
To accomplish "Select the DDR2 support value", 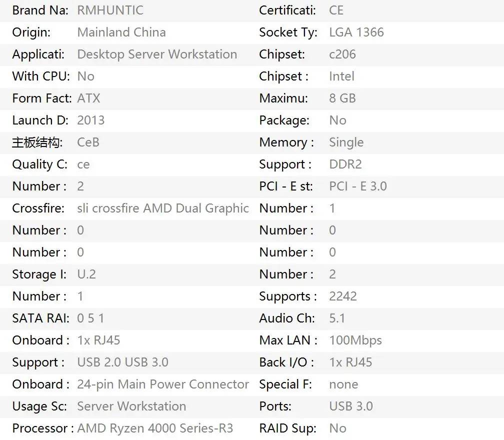I will 345,164.
